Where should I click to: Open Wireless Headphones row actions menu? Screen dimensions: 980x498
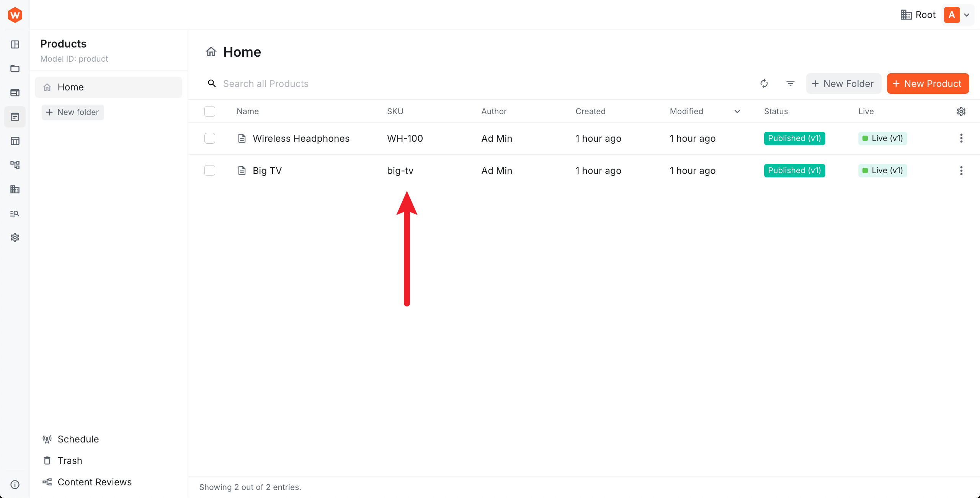tap(961, 138)
